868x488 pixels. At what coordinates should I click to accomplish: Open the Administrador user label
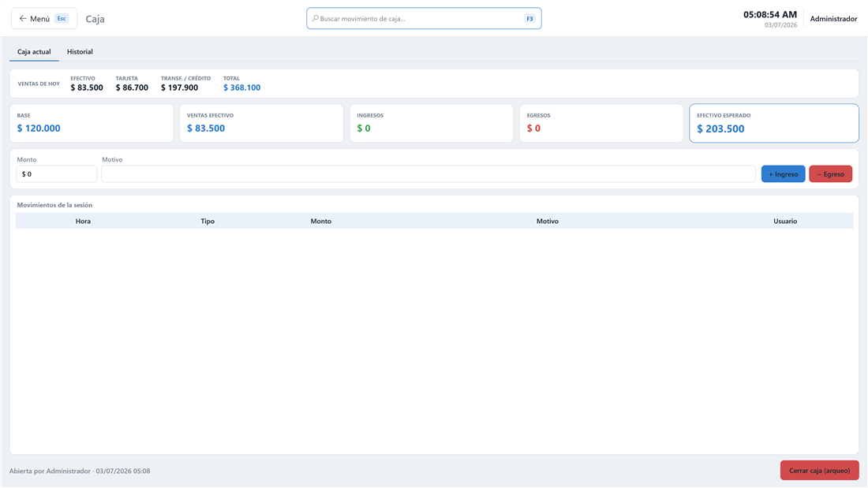[x=833, y=19]
